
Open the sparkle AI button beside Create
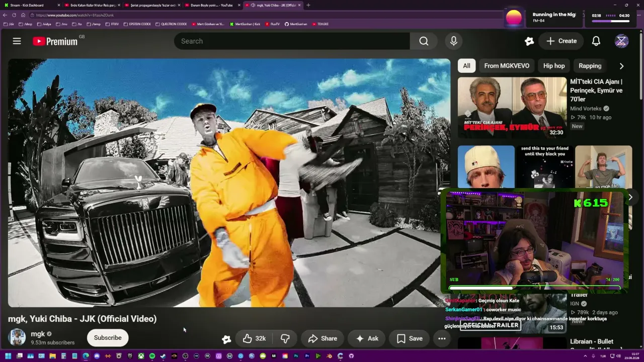529,41
